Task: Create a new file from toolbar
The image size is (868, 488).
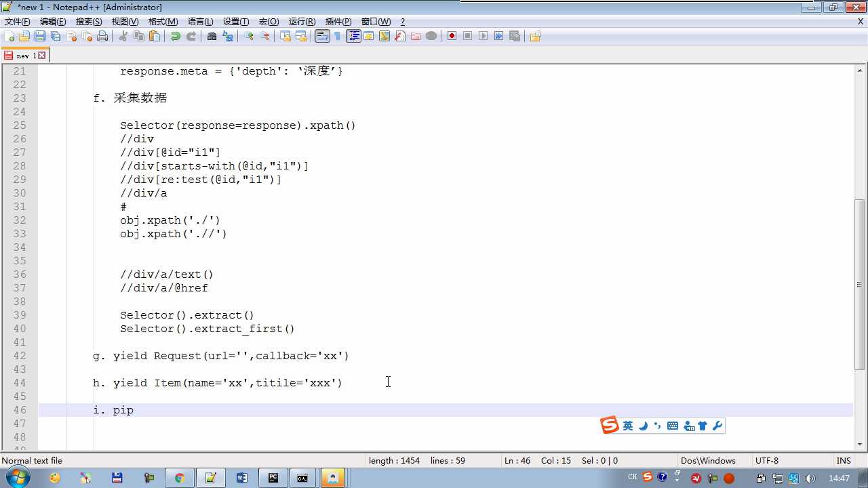Action: (x=9, y=37)
